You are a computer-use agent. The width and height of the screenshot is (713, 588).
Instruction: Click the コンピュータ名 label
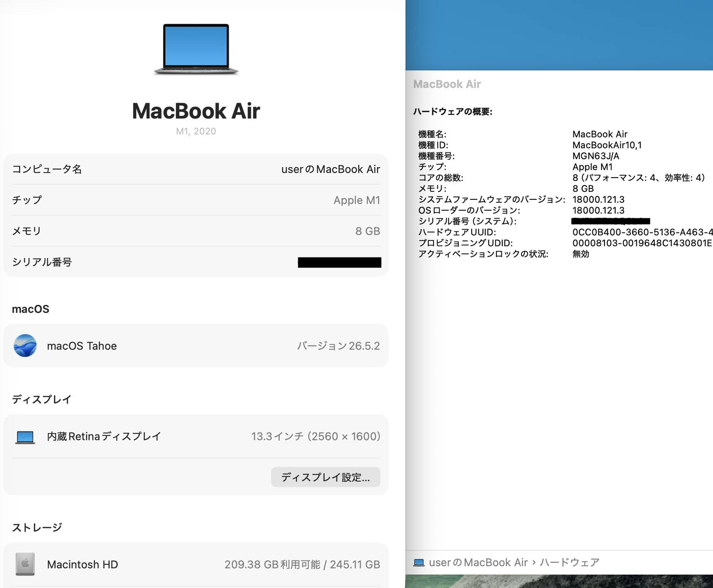[x=47, y=169]
